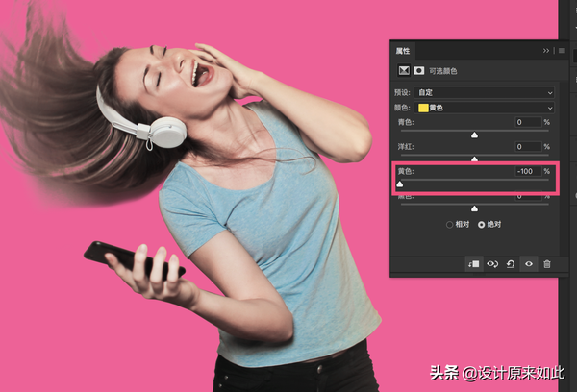Click the clip to layer icon
This screenshot has width=577, height=392.
pos(473,263)
